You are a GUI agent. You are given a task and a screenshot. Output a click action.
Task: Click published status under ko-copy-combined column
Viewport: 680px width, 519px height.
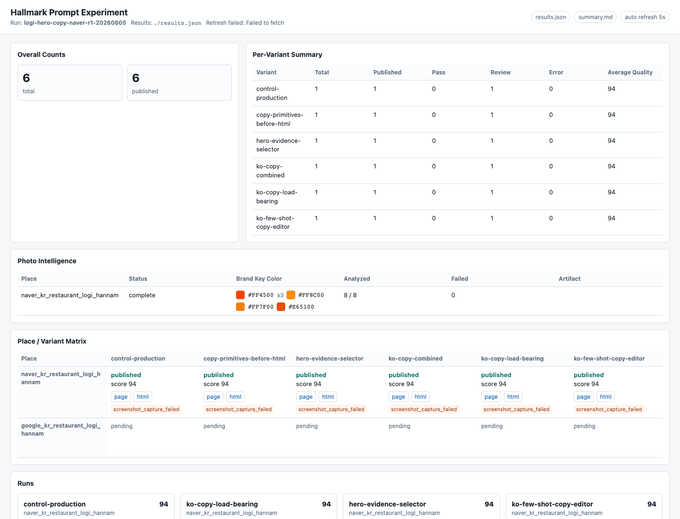tap(403, 375)
